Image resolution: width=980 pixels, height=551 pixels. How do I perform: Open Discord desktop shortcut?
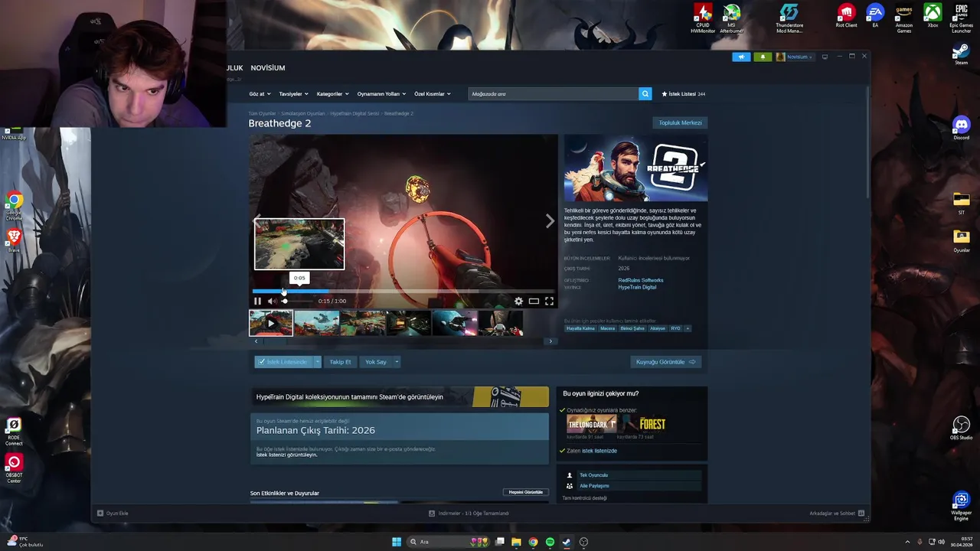[x=962, y=128]
